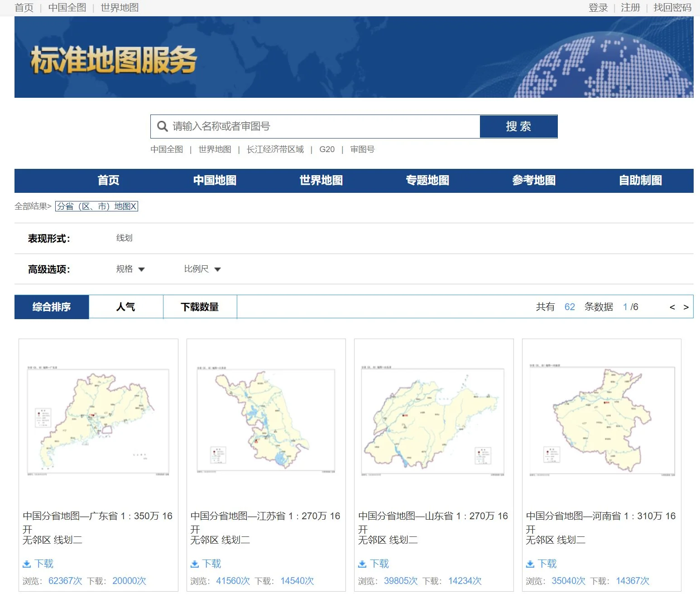Viewport: 700px width, 598px height.
Task: Click the search magnifier icon
Action: coord(162,126)
